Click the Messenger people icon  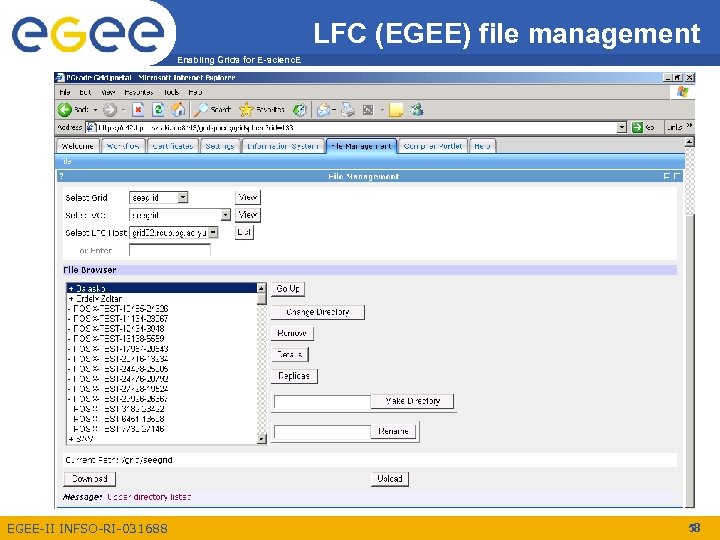tap(417, 110)
